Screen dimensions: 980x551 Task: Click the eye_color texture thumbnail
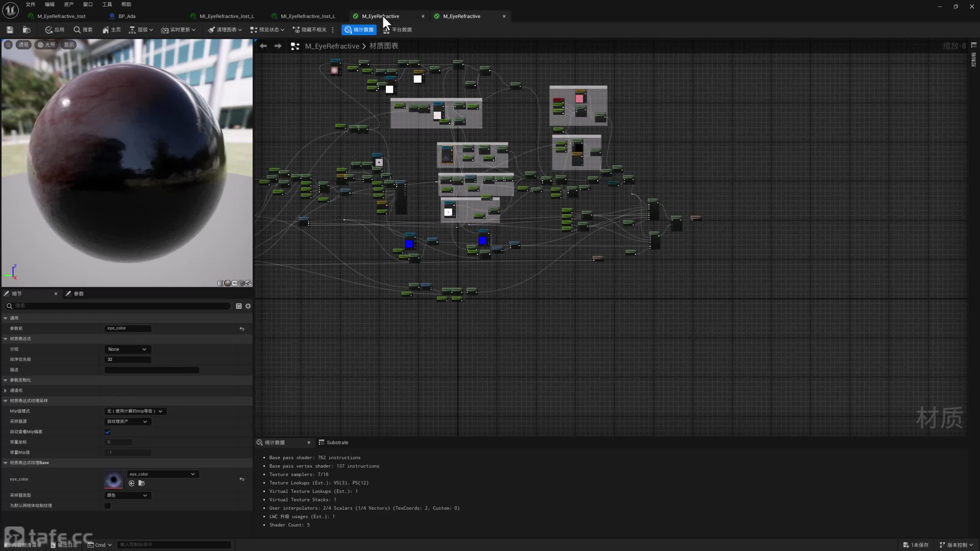pos(114,479)
